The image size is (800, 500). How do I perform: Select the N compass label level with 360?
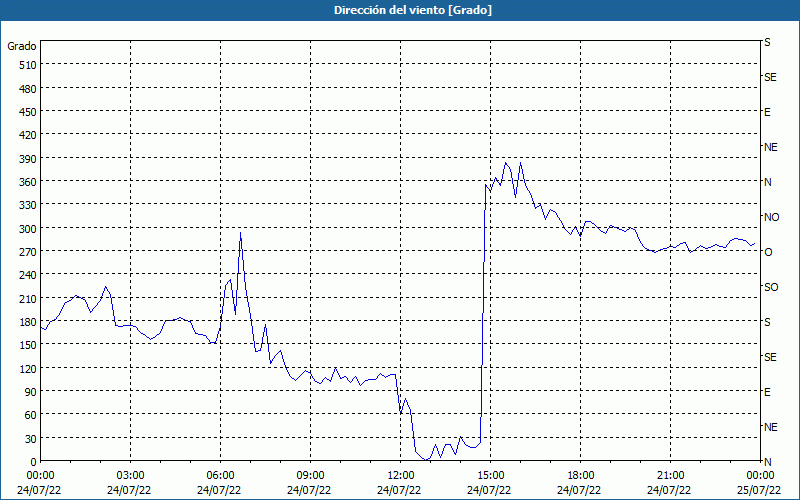(x=767, y=182)
